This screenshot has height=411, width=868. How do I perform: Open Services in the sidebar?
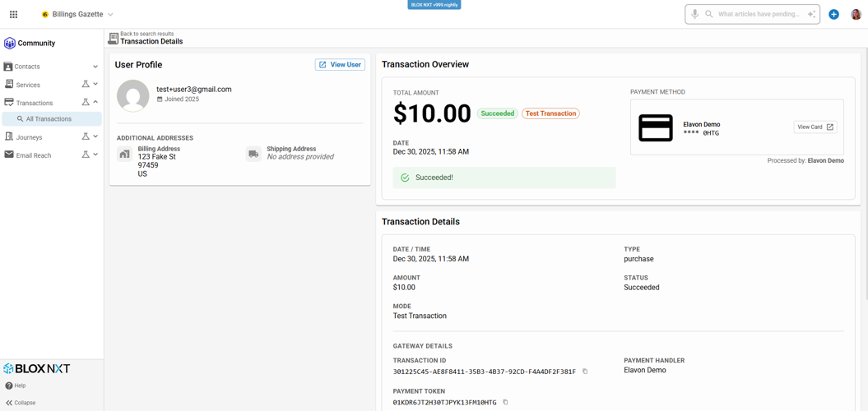coord(28,85)
